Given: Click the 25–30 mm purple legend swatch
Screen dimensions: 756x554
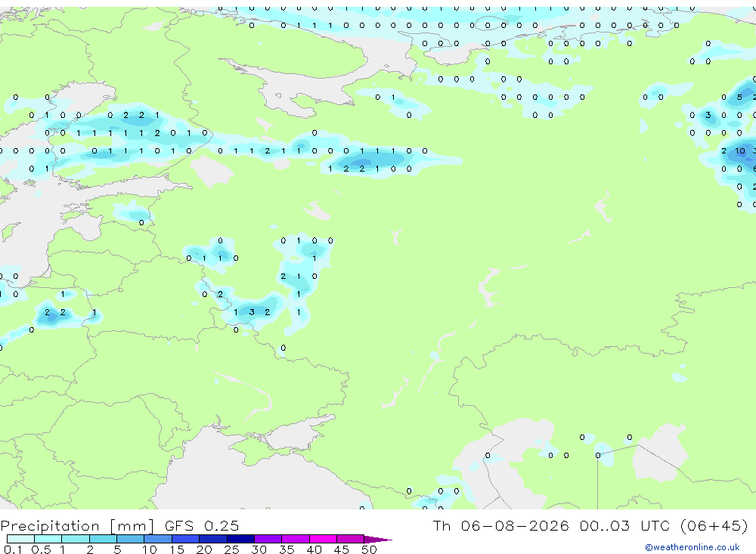Looking at the screenshot, I should (x=240, y=539).
